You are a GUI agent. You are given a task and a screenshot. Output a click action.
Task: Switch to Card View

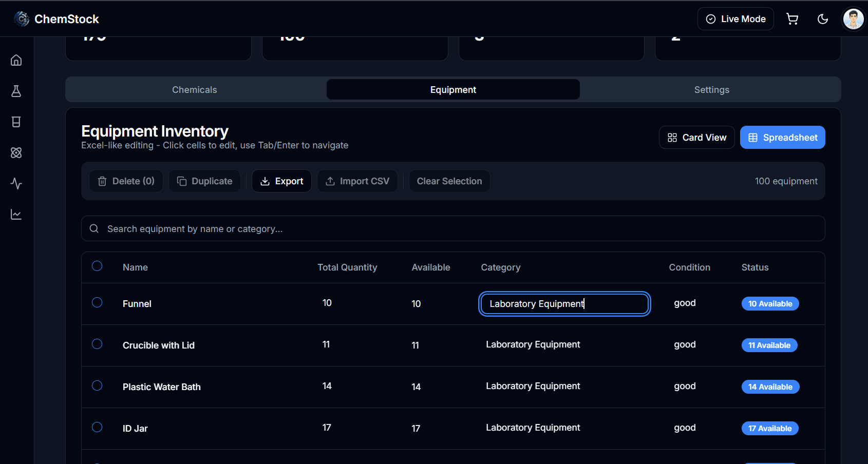[x=697, y=138]
